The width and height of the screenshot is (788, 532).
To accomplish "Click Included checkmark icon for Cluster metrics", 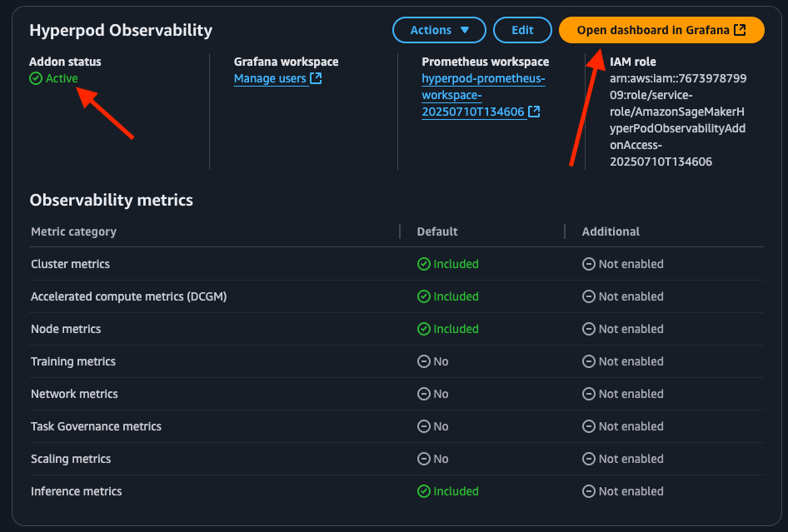I will point(423,264).
